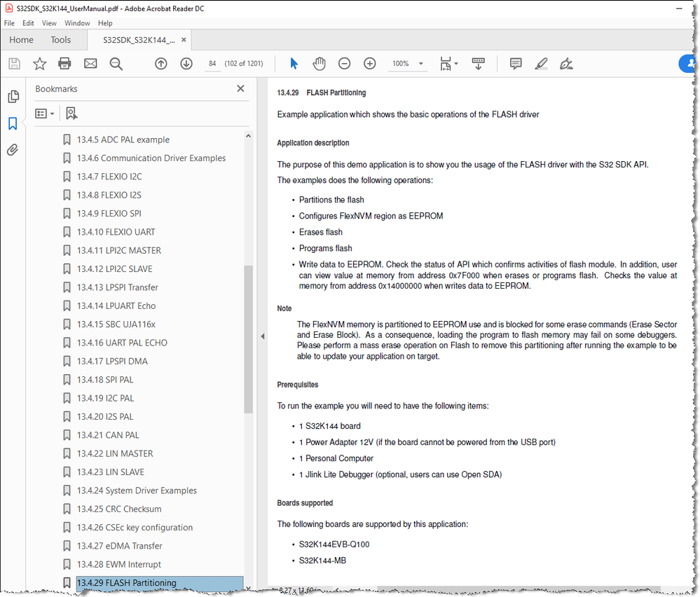This screenshot has height=597, width=700.
Task: Click the scrolling mode toolbar icon
Action: pos(478,64)
